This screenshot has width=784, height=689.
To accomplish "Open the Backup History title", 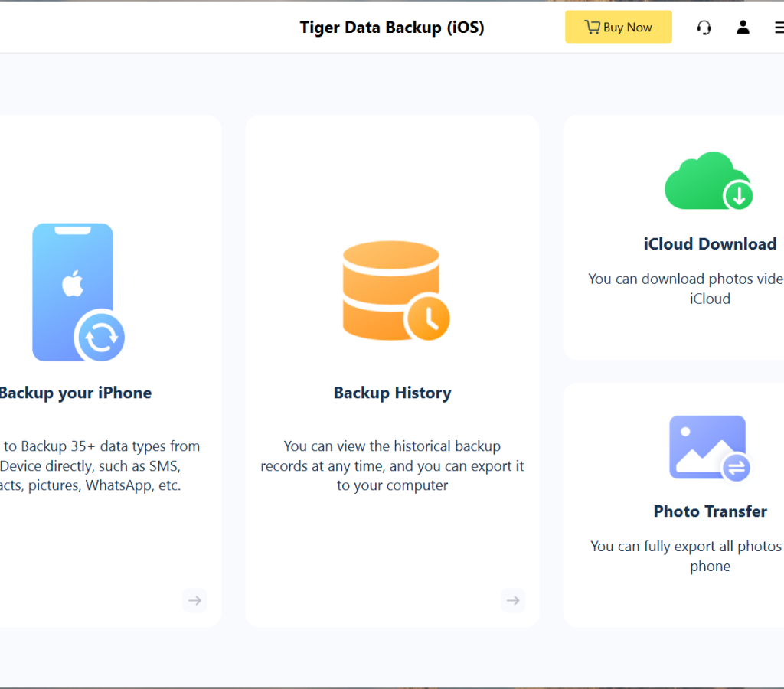I will [392, 393].
